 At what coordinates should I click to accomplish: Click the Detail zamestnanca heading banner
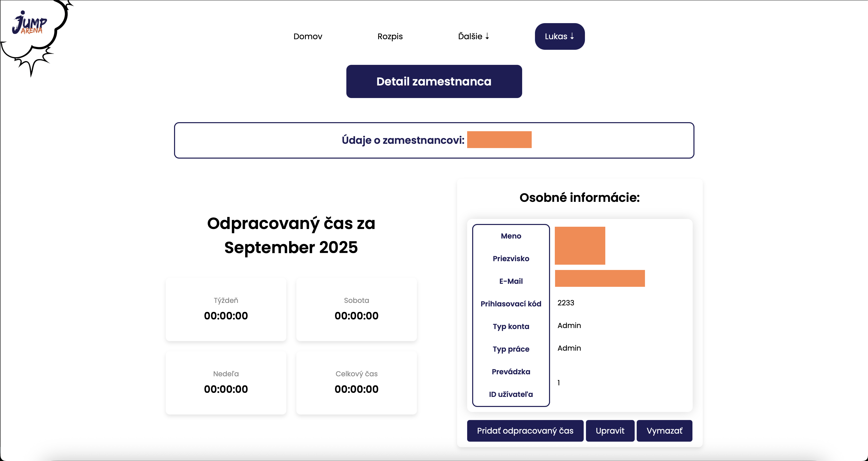point(434,81)
